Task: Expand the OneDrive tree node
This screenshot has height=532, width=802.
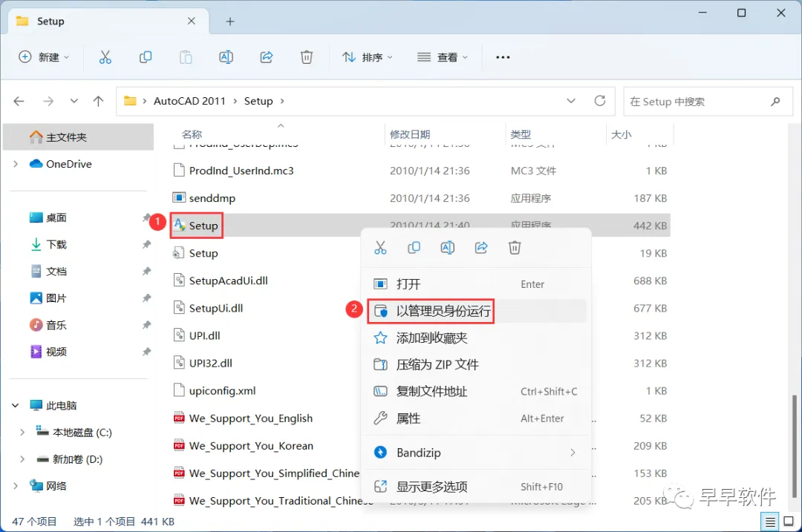Action: [16, 164]
